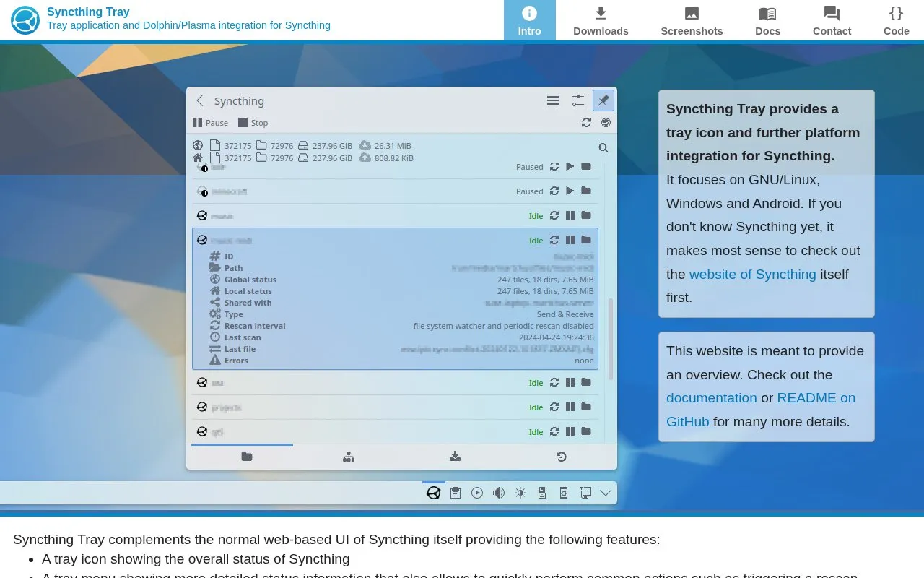Toggle the pin button to unpin panel
Image resolution: width=924 pixels, height=578 pixels.
pyautogui.click(x=603, y=101)
